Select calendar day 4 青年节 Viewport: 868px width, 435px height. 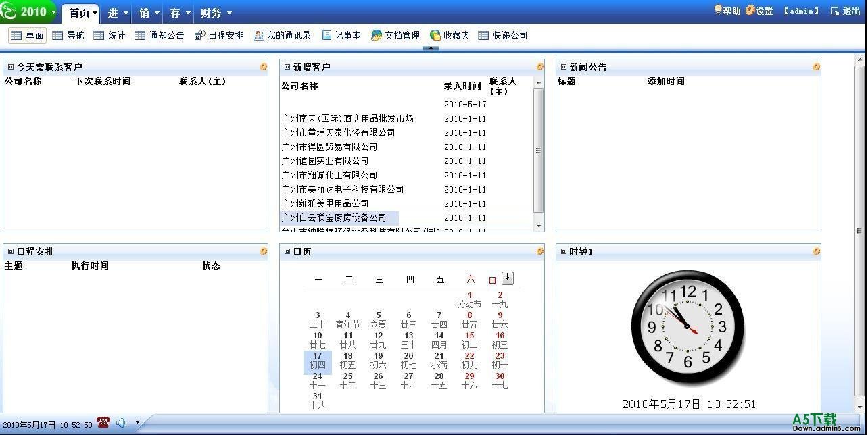(x=348, y=319)
